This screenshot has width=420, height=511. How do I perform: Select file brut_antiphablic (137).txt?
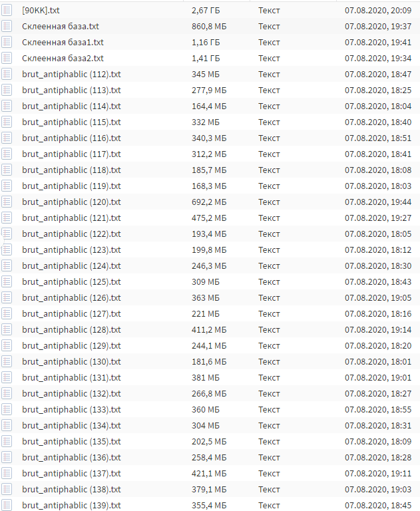71,473
